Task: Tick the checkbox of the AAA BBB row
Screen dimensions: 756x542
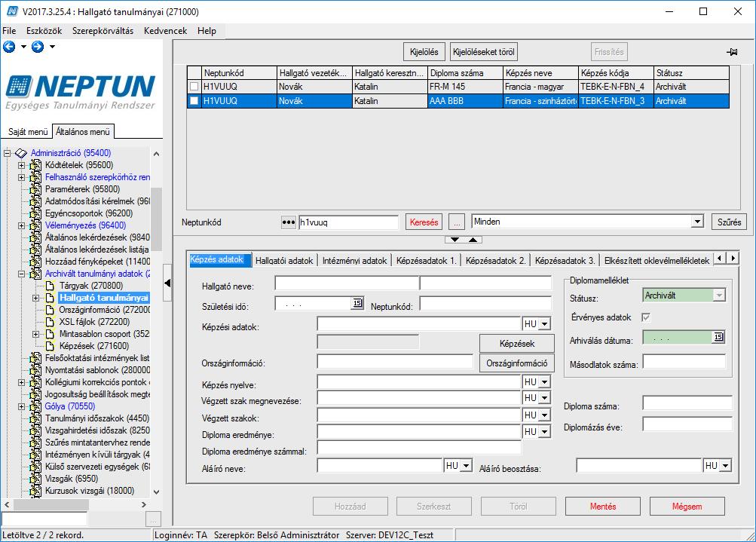Action: click(x=194, y=101)
